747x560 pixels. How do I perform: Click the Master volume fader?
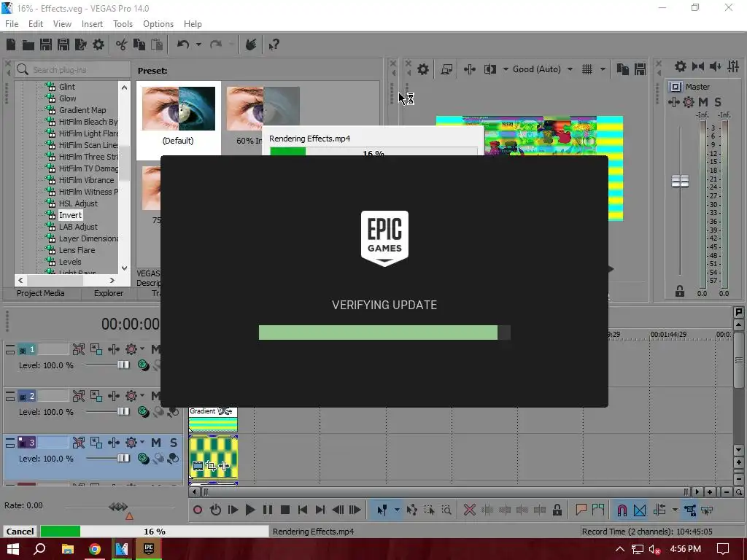(x=680, y=181)
